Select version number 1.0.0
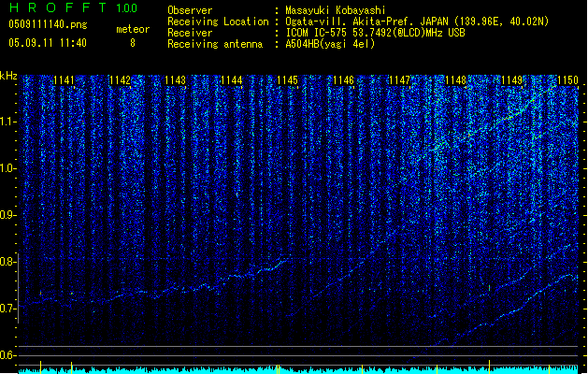Image resolution: width=588 pixels, height=374 pixels. [127, 8]
